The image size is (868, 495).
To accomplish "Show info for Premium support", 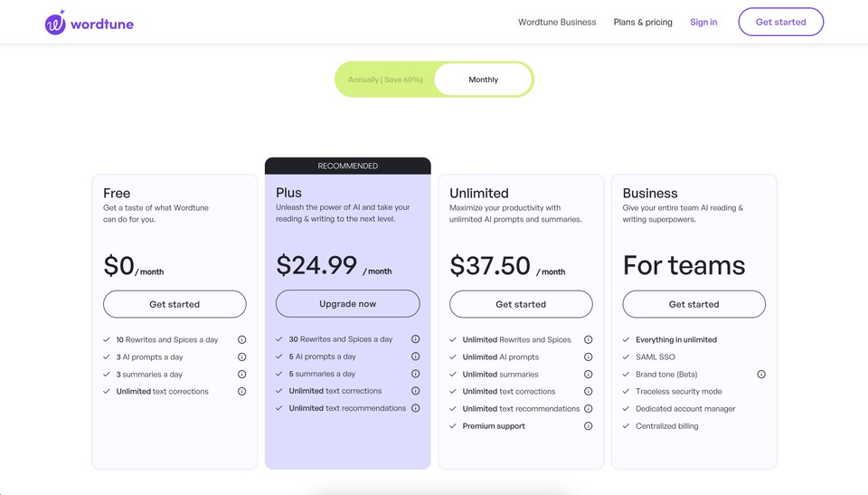I will click(589, 425).
